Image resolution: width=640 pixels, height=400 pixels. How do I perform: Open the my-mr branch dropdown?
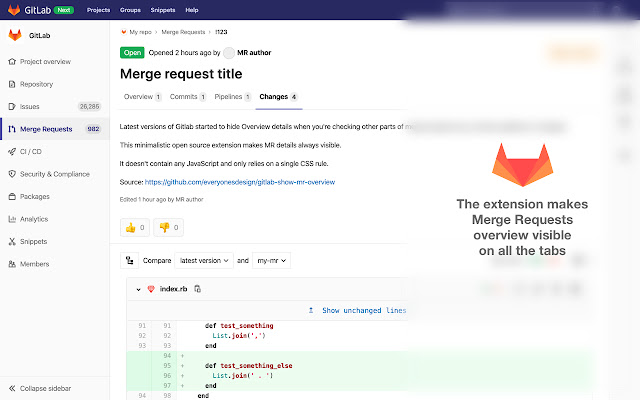(271, 260)
